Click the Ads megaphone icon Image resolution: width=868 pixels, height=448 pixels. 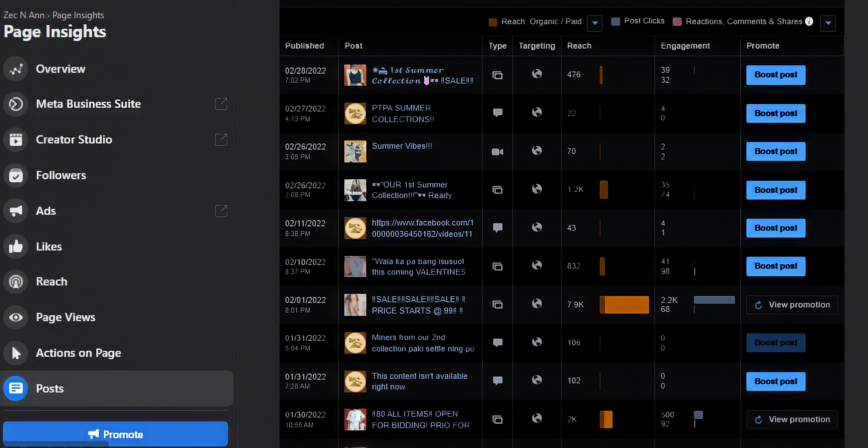click(16, 211)
